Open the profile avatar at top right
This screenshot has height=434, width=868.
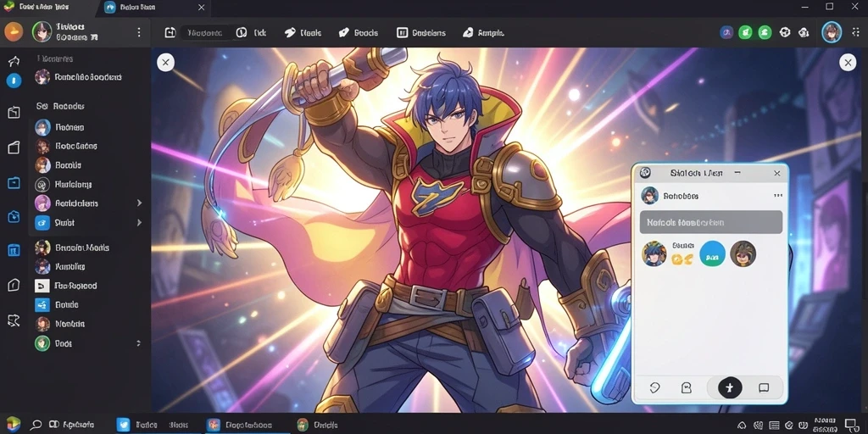click(832, 32)
